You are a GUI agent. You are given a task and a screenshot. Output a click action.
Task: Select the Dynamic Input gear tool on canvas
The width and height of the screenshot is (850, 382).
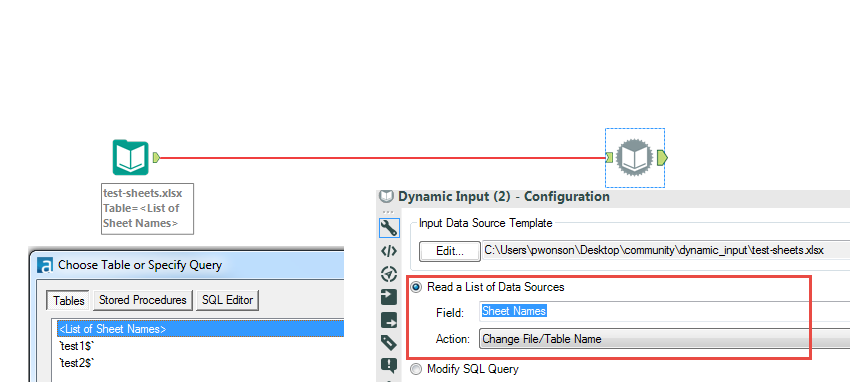tap(635, 158)
